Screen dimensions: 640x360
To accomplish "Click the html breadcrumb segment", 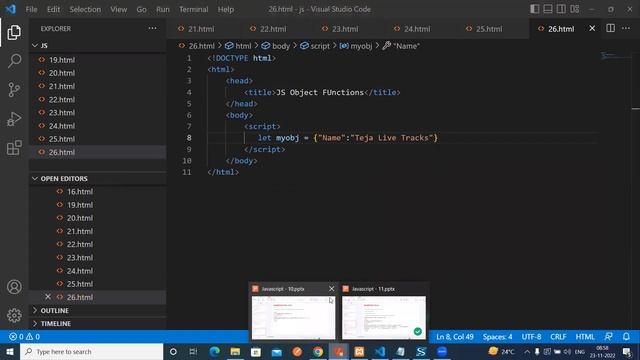I will click(238, 46).
